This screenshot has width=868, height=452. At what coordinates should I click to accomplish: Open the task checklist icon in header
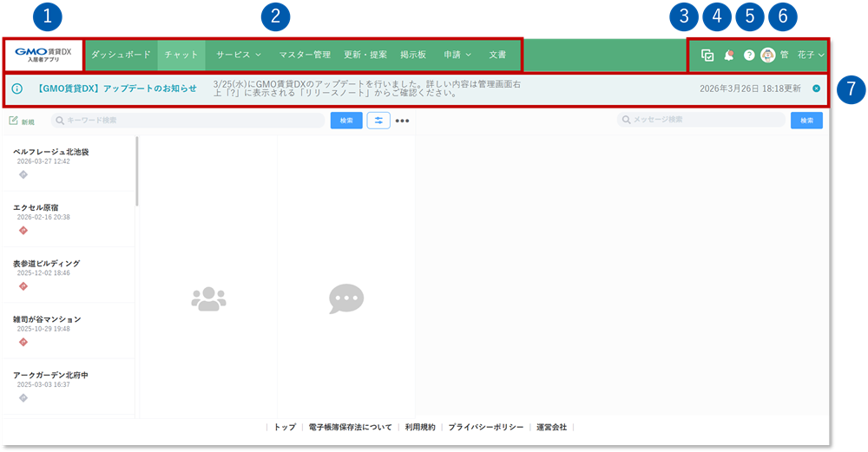(707, 56)
